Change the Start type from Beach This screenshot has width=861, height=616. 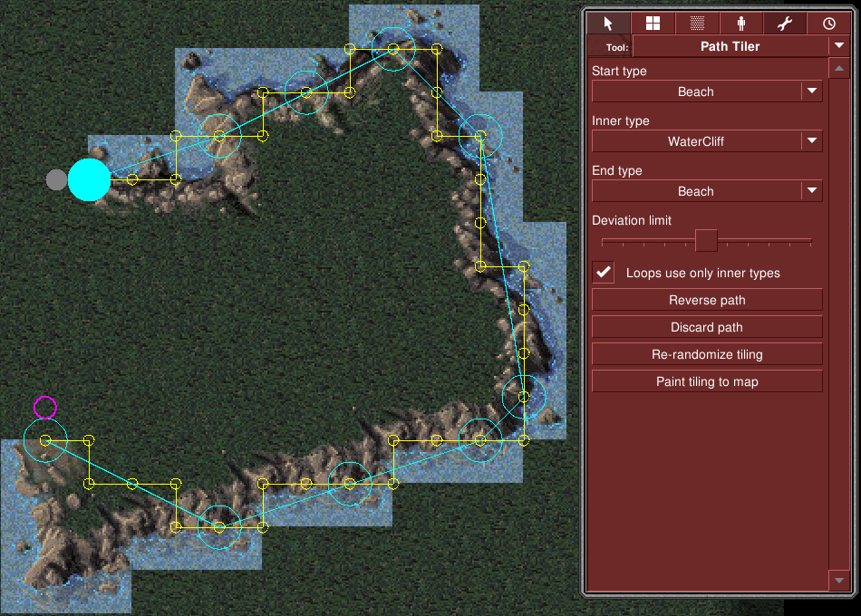click(810, 91)
